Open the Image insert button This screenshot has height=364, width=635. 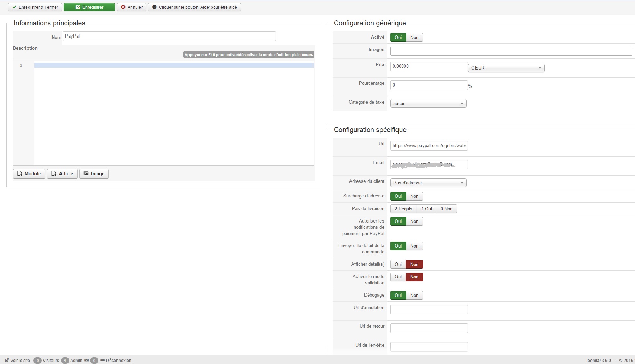(94, 173)
